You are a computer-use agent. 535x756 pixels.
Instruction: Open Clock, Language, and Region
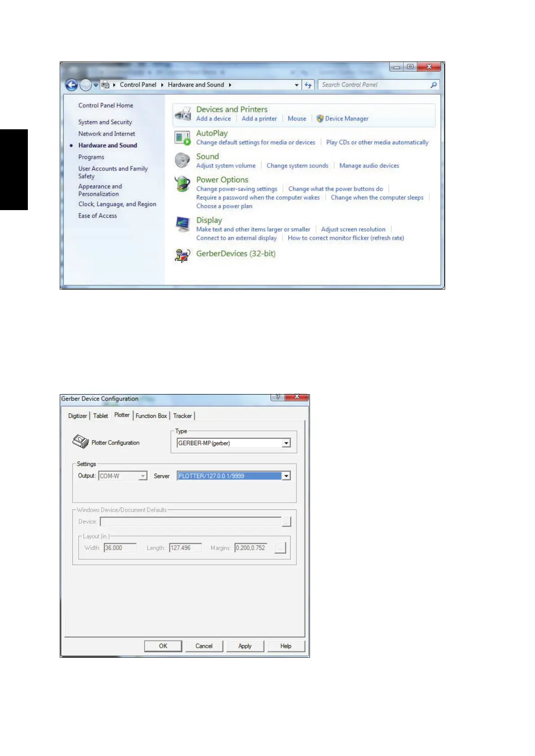(x=117, y=204)
